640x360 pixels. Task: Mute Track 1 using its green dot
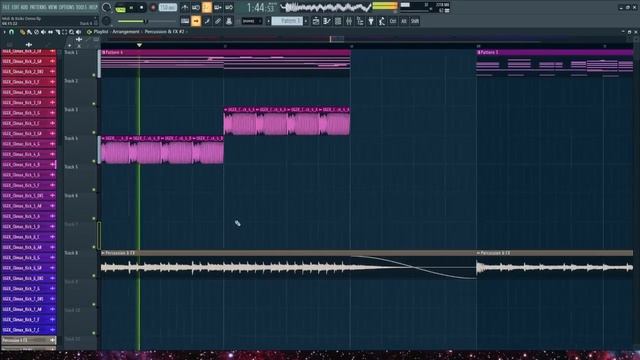point(94,75)
